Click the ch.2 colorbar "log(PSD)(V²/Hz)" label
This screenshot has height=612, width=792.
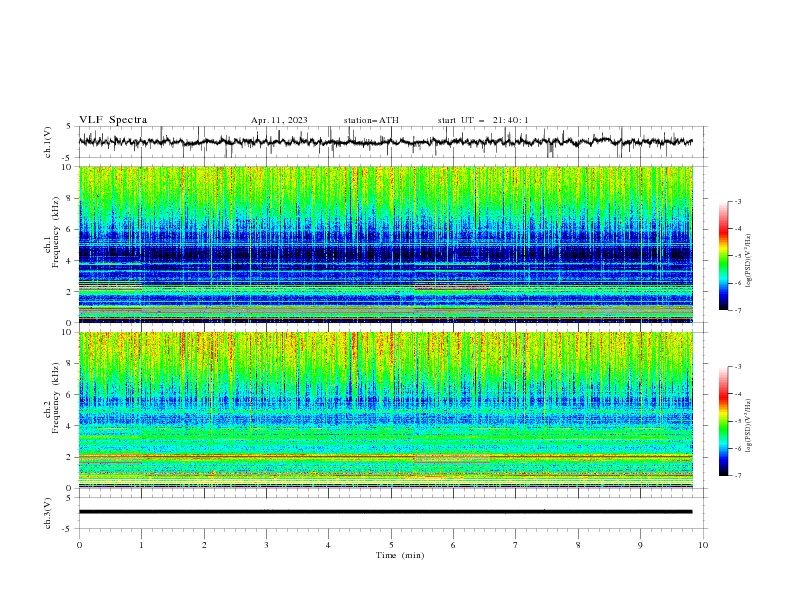[x=748, y=425]
